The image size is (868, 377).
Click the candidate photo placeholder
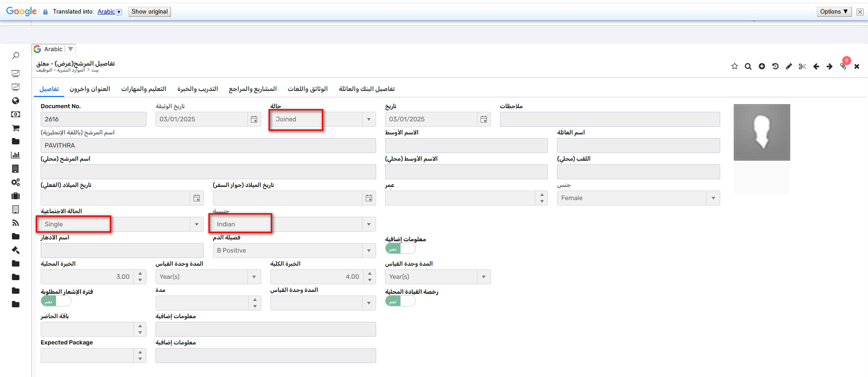click(762, 132)
